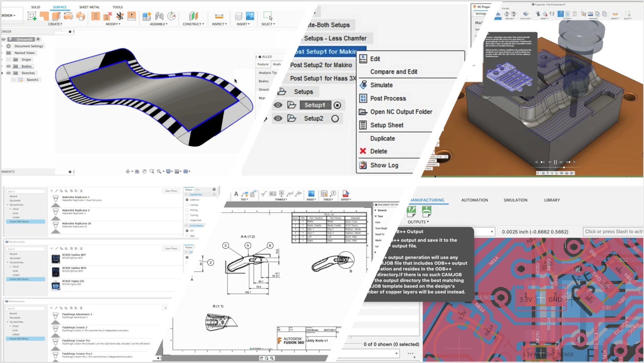
Task: Select Post Process from context menu
Action: 387,98
